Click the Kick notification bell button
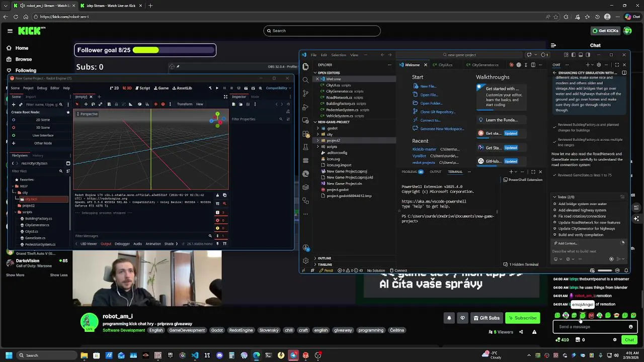 pyautogui.click(x=449, y=318)
